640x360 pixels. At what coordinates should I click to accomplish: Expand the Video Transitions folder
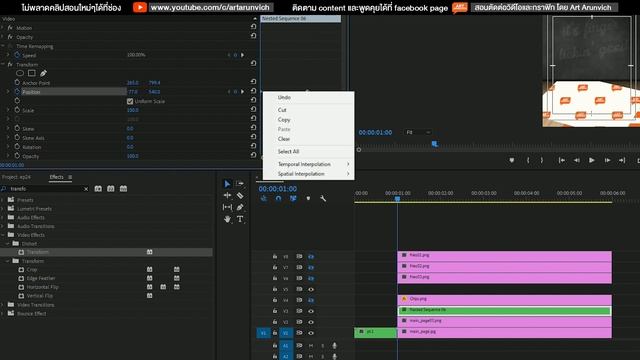[2, 305]
